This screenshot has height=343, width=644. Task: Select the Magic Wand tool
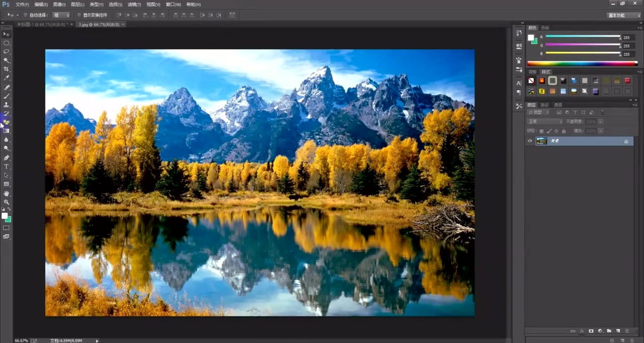point(7,60)
